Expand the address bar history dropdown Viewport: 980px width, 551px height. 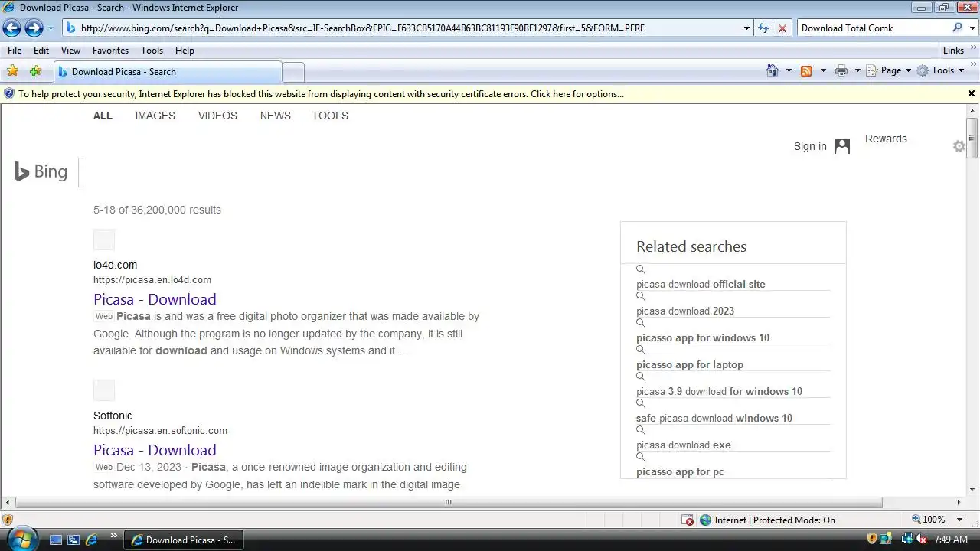(747, 28)
